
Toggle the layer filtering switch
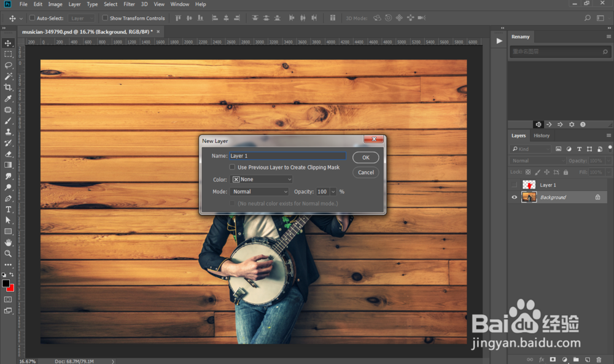tap(610, 149)
